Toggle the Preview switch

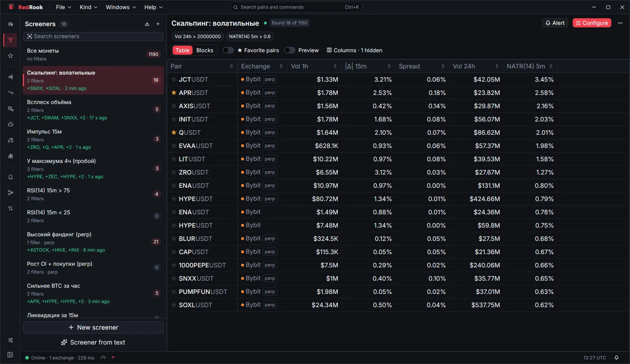pos(290,50)
